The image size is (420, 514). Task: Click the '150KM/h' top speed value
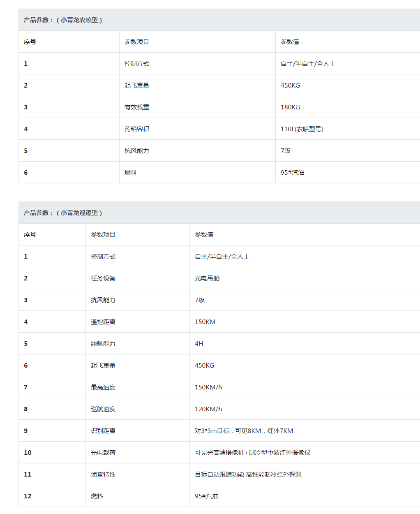(208, 387)
